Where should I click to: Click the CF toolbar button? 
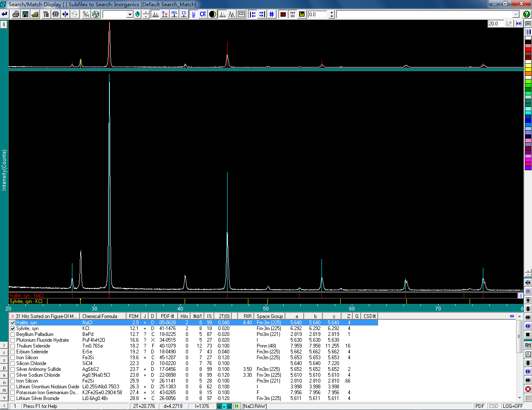pyautogui.click(x=203, y=14)
